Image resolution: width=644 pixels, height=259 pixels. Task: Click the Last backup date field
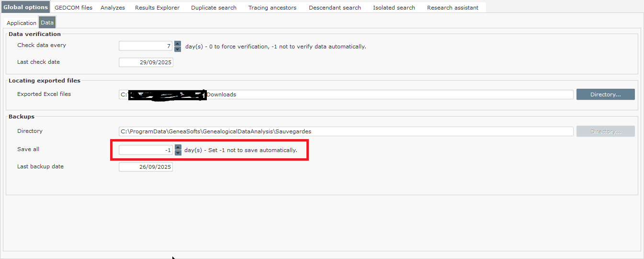point(146,167)
